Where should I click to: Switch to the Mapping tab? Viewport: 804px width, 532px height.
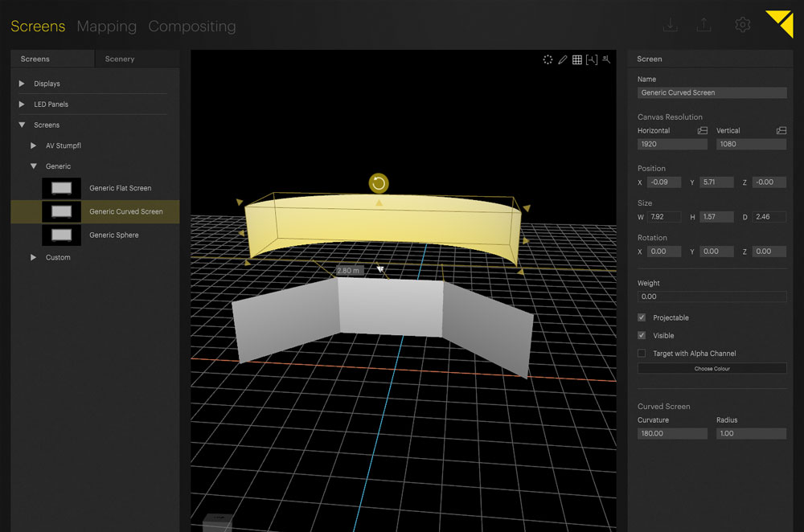point(107,26)
